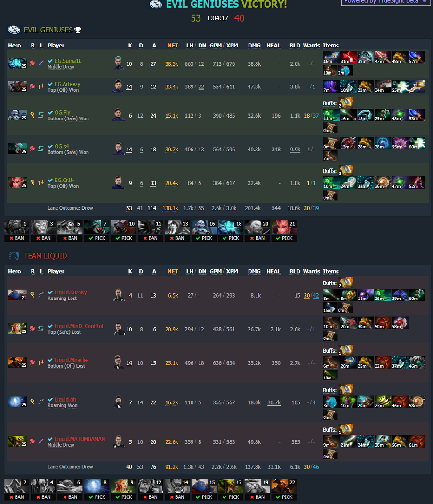
Task: Click EG.Arteezy's core role icon
Action: click(32, 87)
